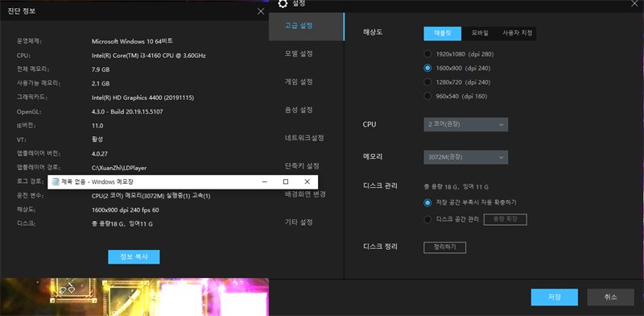Choose the 1280x720 (dpi 240) option

(427, 82)
